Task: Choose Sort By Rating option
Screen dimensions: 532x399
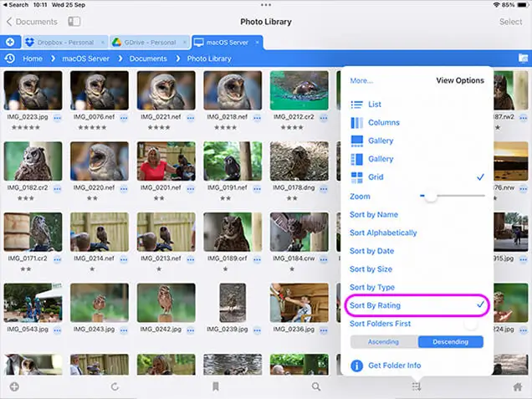Action: pyautogui.click(x=375, y=305)
